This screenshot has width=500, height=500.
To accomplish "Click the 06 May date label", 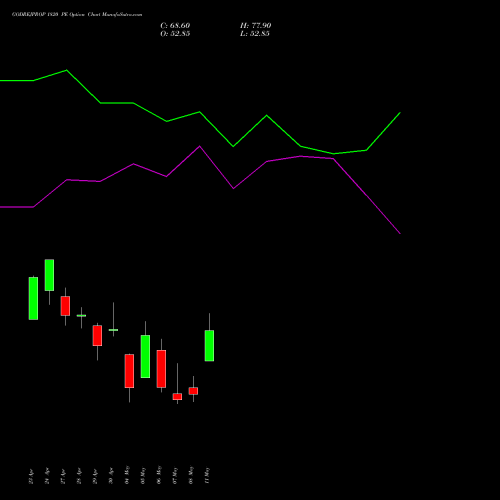I will click(x=159, y=475).
